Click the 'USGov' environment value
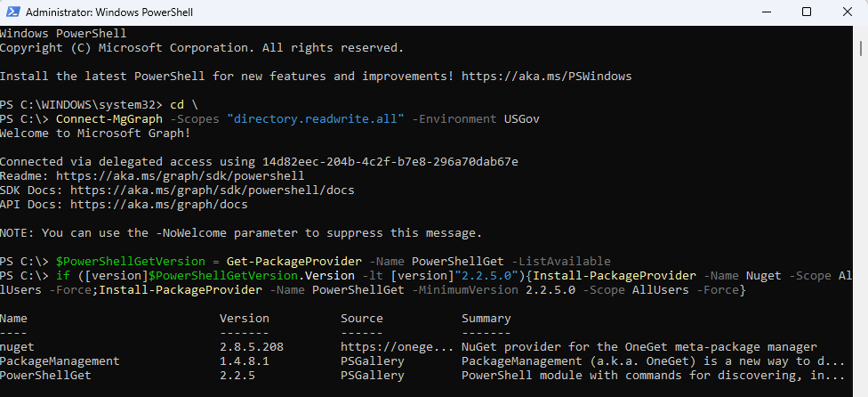Image resolution: width=868 pixels, height=397 pixels. pos(521,119)
